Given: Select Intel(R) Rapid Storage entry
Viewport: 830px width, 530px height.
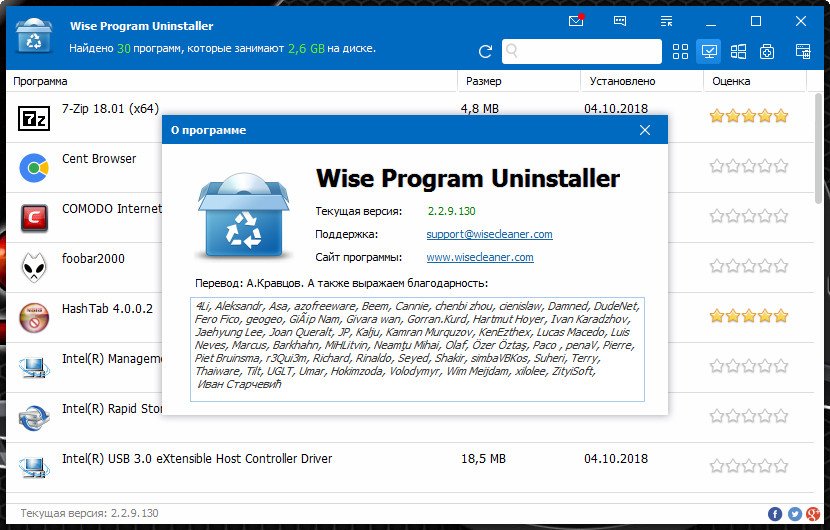Looking at the screenshot, I should pos(112,409).
